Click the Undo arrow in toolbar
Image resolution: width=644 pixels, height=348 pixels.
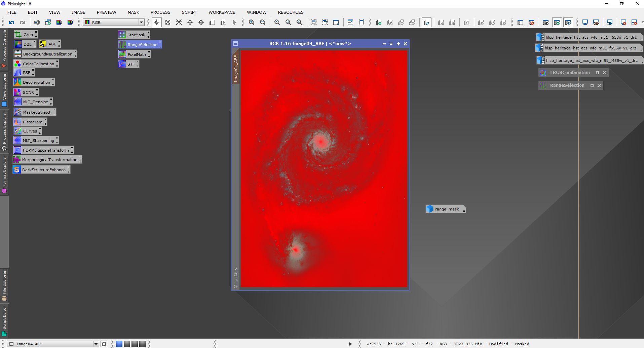(x=11, y=23)
